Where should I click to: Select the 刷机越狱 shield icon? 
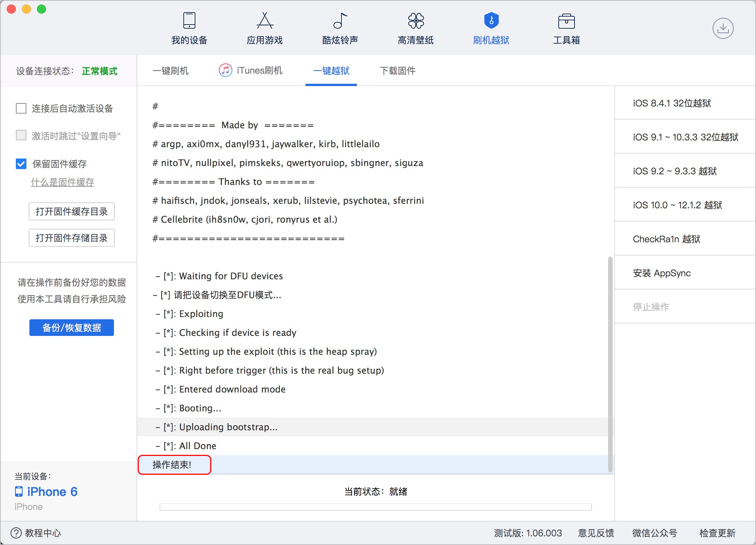pos(491,28)
